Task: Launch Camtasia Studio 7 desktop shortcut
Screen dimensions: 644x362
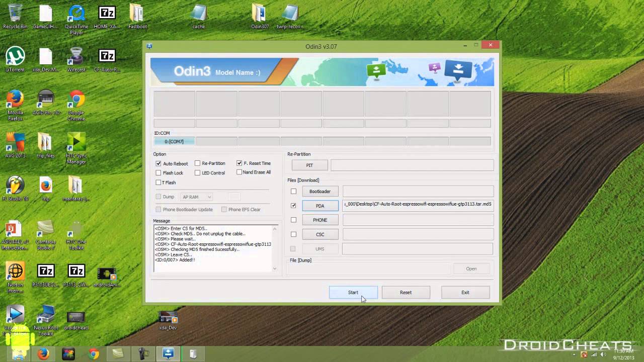Action: [46, 235]
